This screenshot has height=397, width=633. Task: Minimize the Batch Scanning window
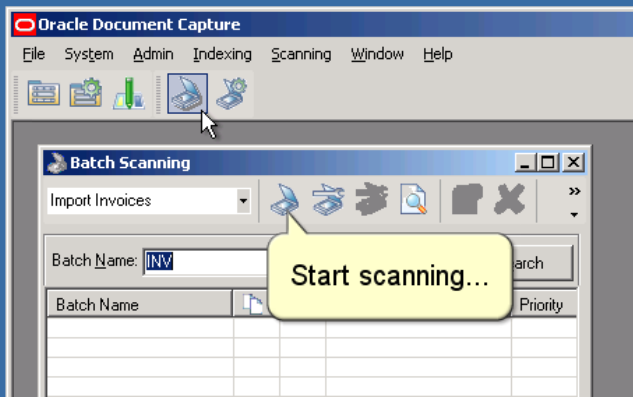coord(525,163)
